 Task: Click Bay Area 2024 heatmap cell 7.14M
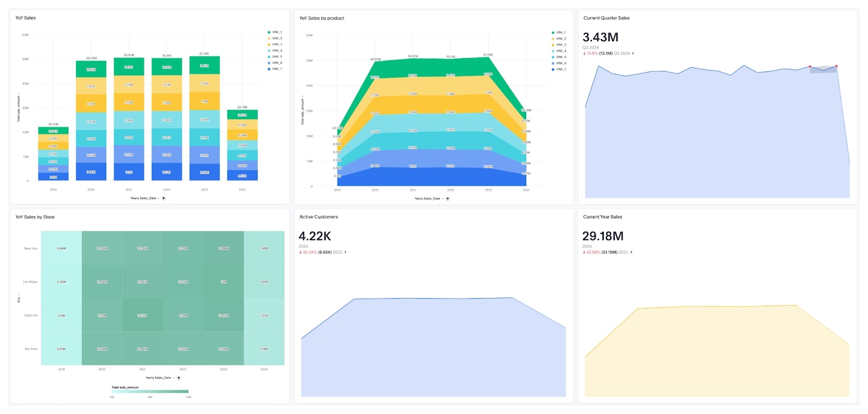tap(264, 349)
